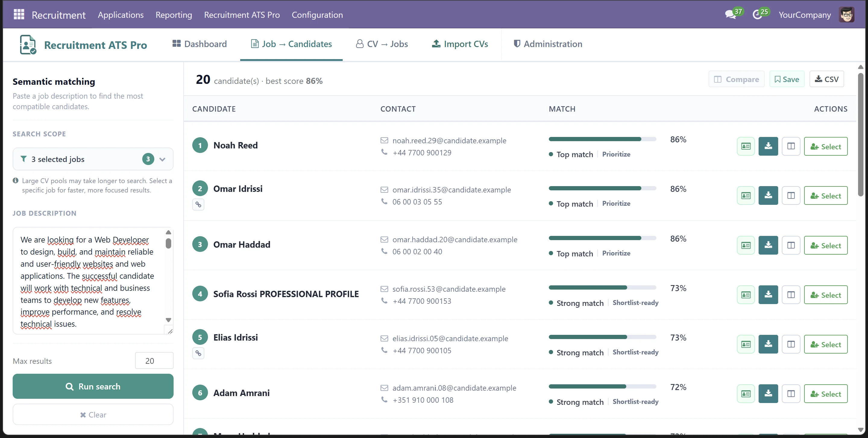Add Adam Amrani to comparison

tap(791, 393)
